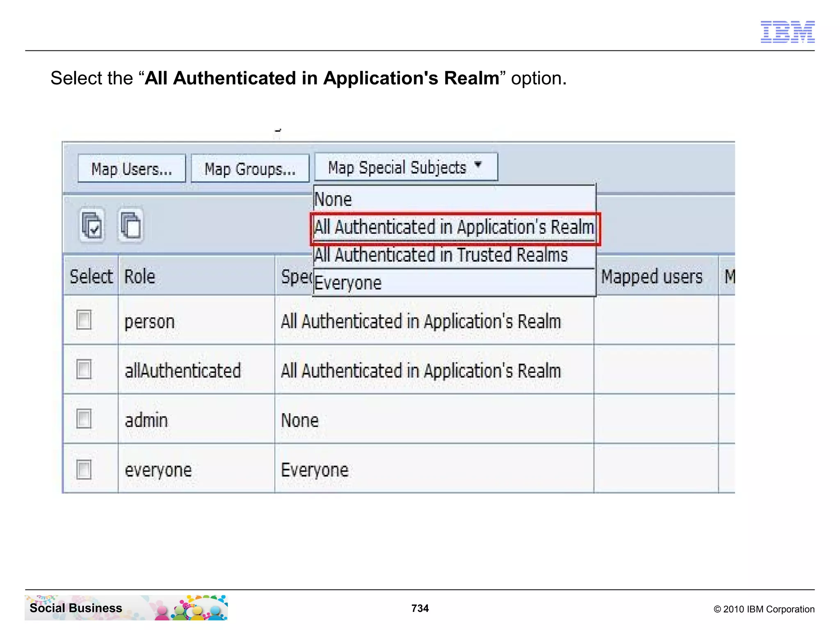Click the Map Users... button
Viewport: 840px width, 630px height.
point(132,169)
